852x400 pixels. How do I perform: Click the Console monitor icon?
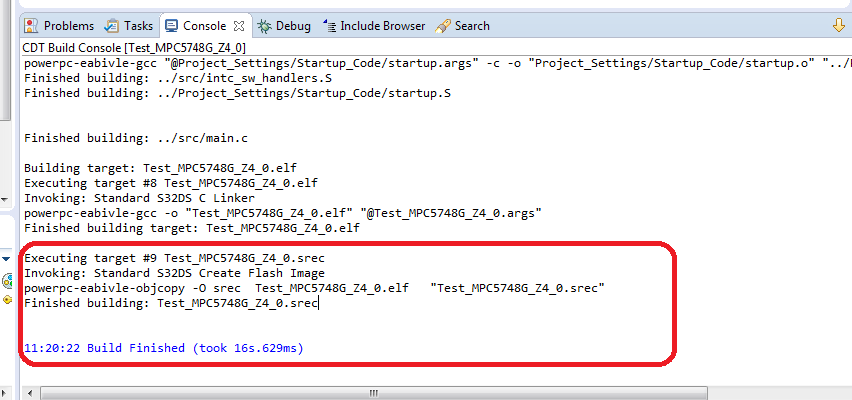172,26
